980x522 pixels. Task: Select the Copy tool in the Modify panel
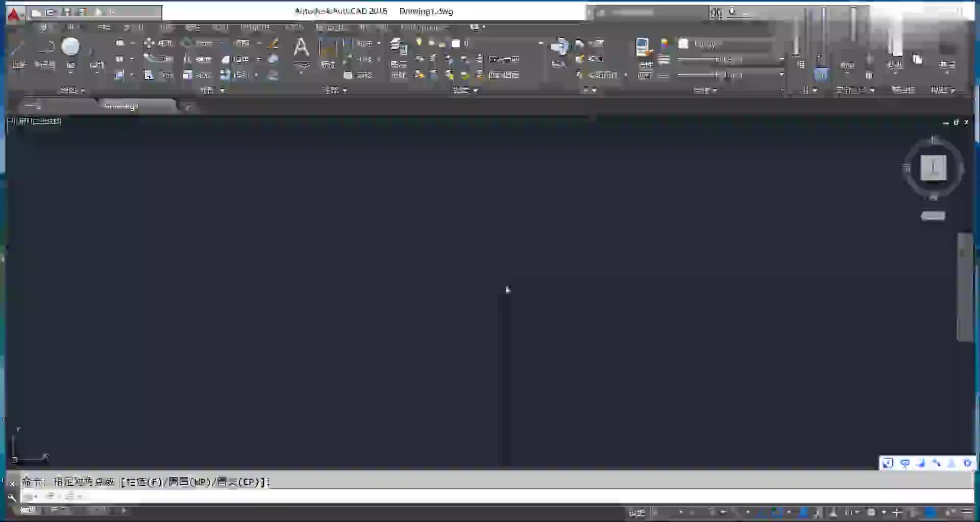point(158,59)
